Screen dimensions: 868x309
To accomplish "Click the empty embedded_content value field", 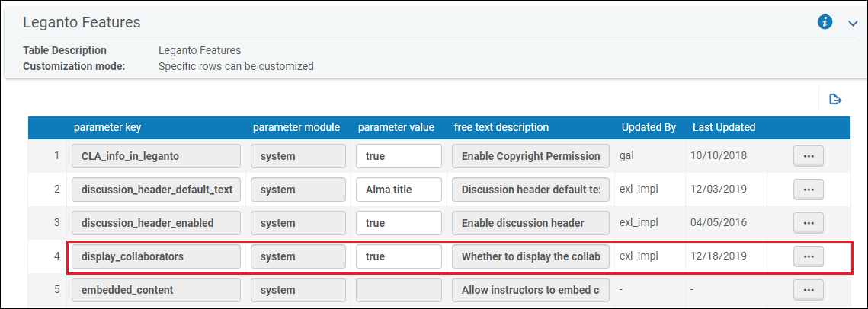I will coord(399,290).
